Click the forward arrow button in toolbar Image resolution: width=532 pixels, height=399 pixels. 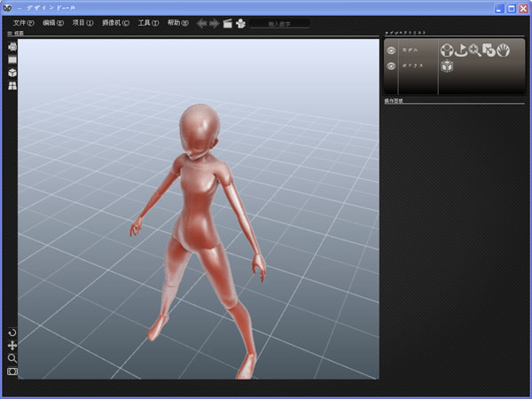tap(215, 23)
